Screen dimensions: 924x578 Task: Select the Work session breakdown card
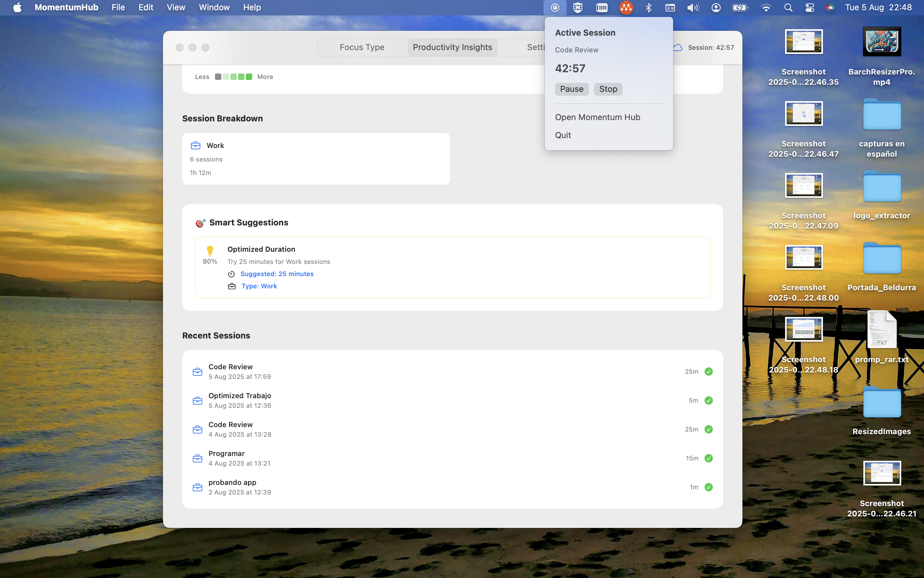[x=316, y=159]
